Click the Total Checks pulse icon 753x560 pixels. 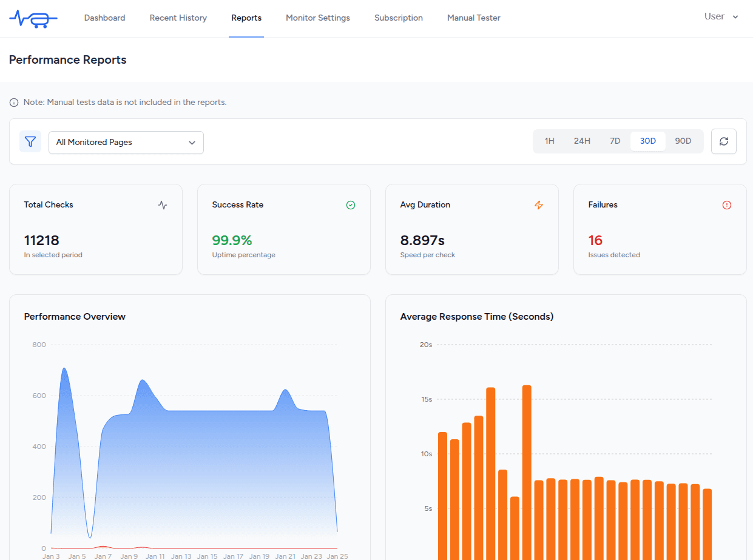click(x=163, y=205)
